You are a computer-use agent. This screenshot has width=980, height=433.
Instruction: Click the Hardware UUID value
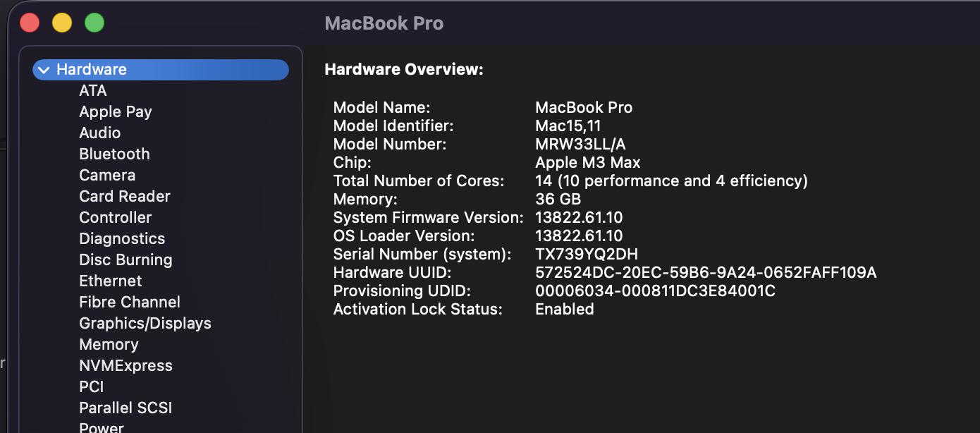click(705, 273)
